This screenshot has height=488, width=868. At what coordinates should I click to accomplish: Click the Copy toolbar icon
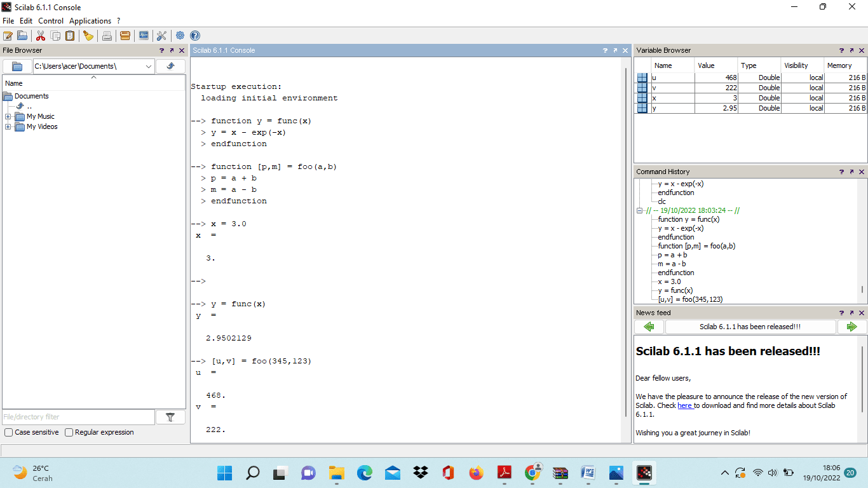click(x=56, y=36)
